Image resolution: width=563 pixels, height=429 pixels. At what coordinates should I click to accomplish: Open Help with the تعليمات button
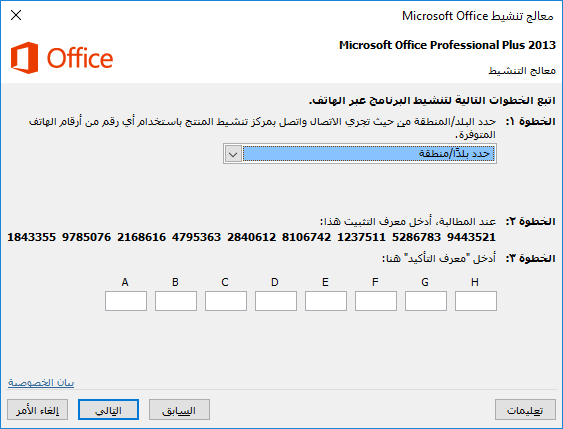[x=525, y=410]
